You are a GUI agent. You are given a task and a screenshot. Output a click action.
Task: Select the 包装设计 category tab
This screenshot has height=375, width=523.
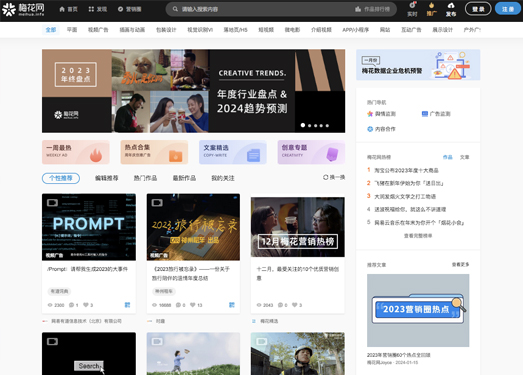[166, 30]
